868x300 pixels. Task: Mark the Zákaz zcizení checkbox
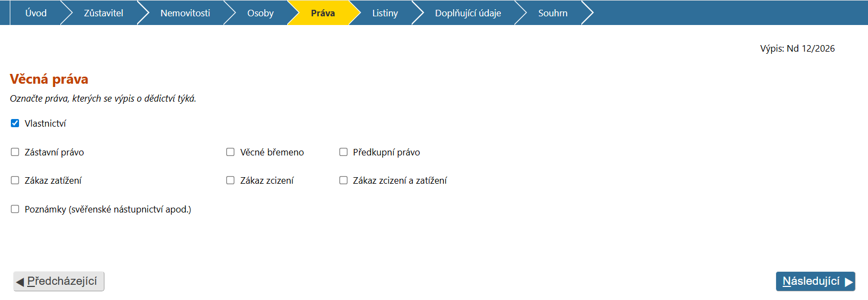click(231, 180)
